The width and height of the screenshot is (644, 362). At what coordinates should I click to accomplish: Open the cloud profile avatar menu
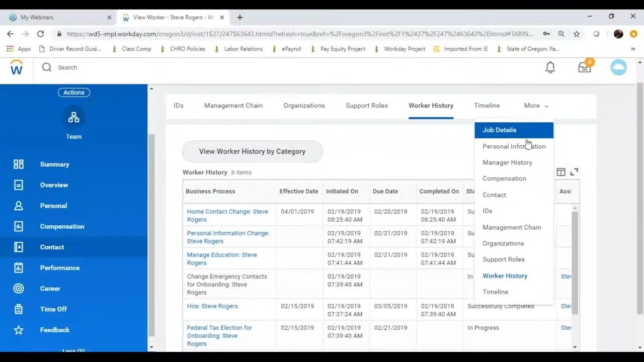point(619,67)
